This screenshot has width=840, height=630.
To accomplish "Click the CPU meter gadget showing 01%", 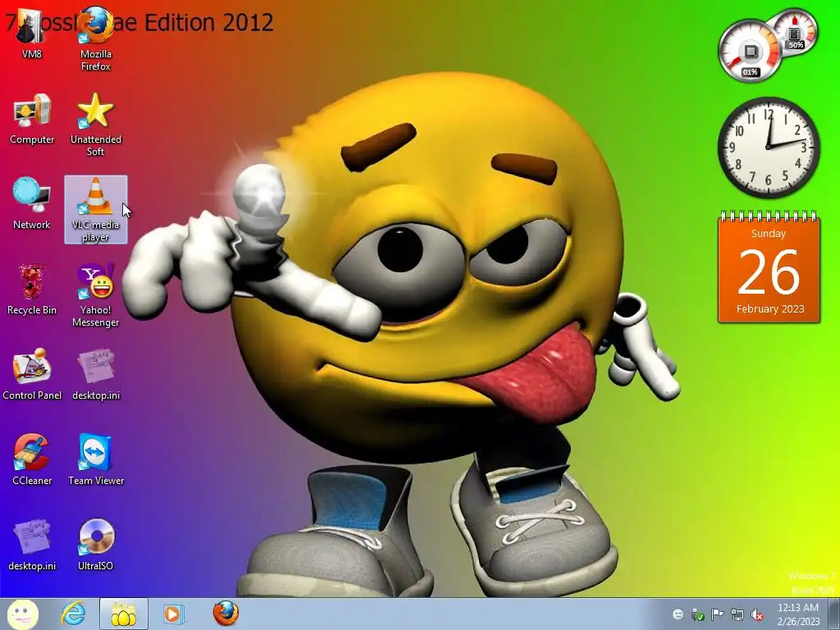I will click(750, 52).
